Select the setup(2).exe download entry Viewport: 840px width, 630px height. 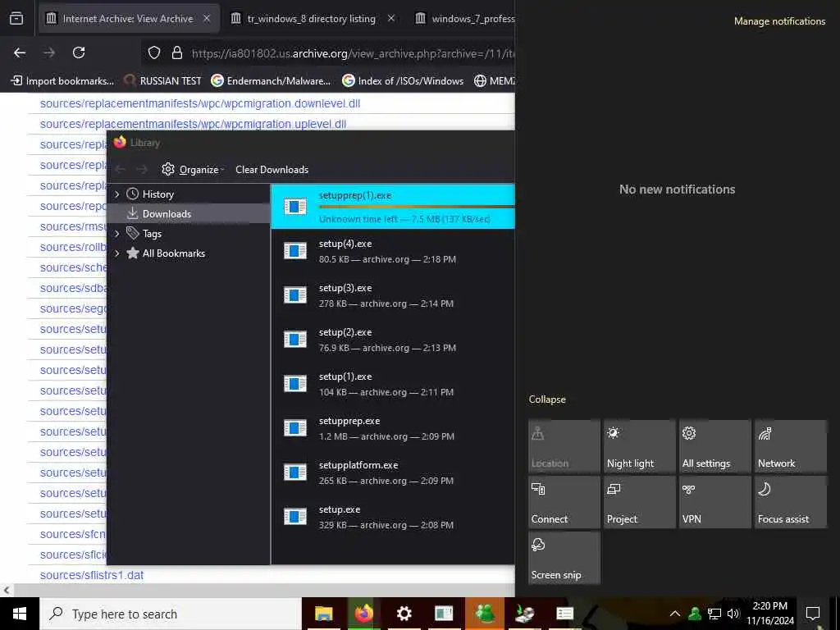pyautogui.click(x=393, y=340)
